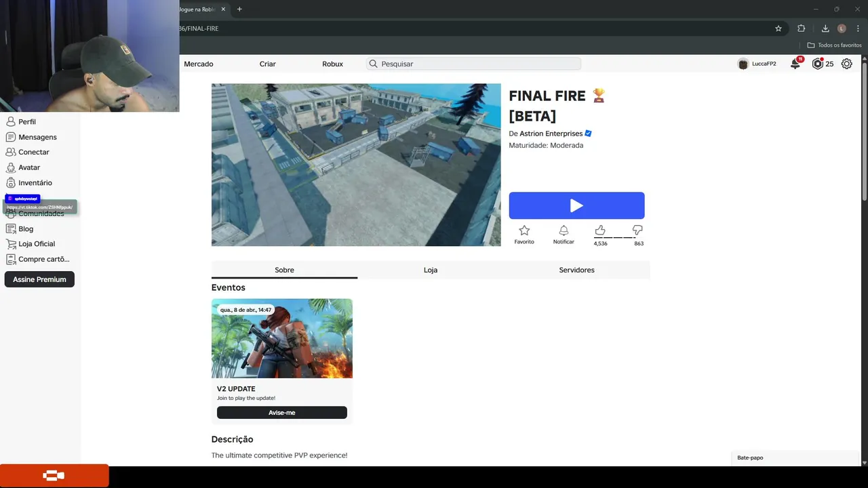Click the V2 UPDATE event title
Image resolution: width=868 pixels, height=488 pixels.
click(x=236, y=389)
